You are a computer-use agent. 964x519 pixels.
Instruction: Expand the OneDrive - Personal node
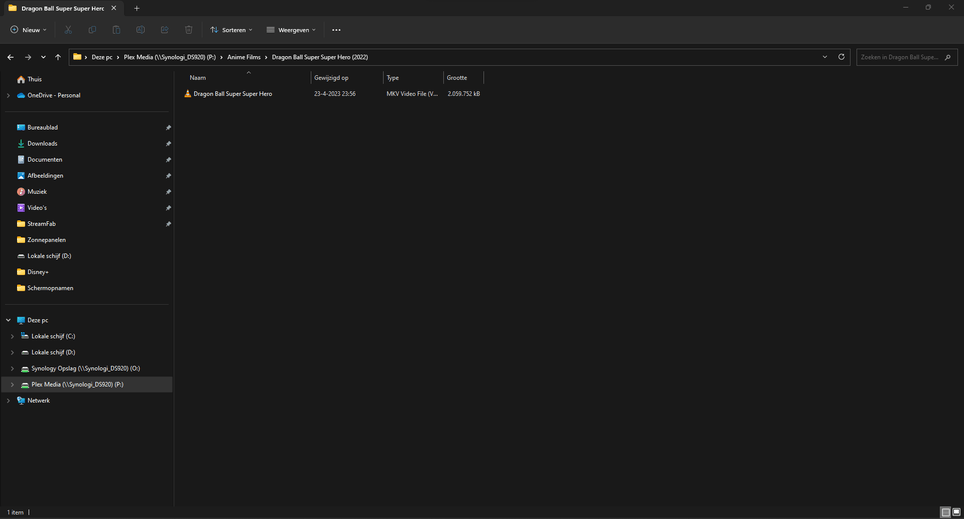(x=8, y=95)
